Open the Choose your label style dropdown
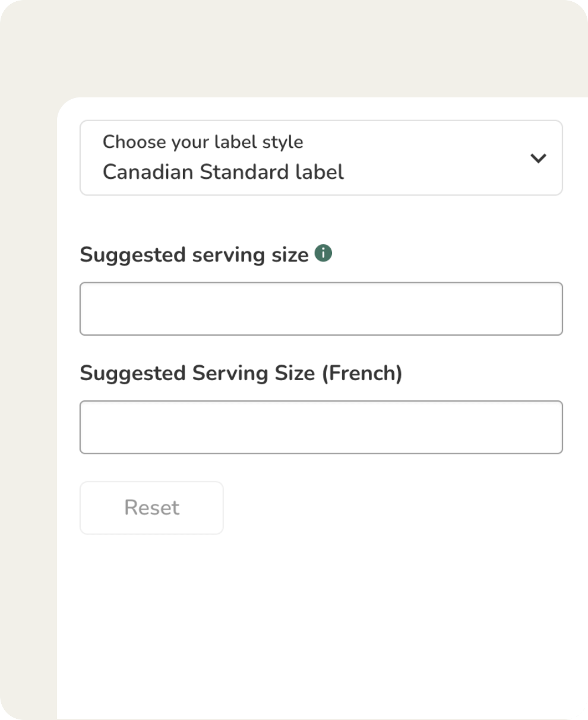Image resolution: width=588 pixels, height=720 pixels. click(x=321, y=158)
